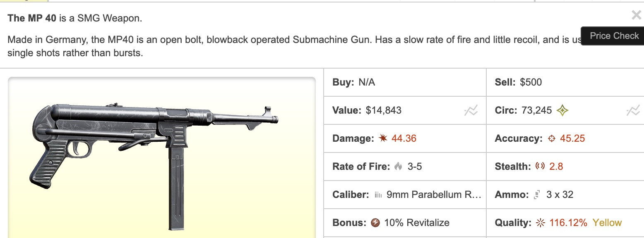The height and width of the screenshot is (238, 644).
Task: Click the Ammo magazine icon
Action: click(x=537, y=195)
